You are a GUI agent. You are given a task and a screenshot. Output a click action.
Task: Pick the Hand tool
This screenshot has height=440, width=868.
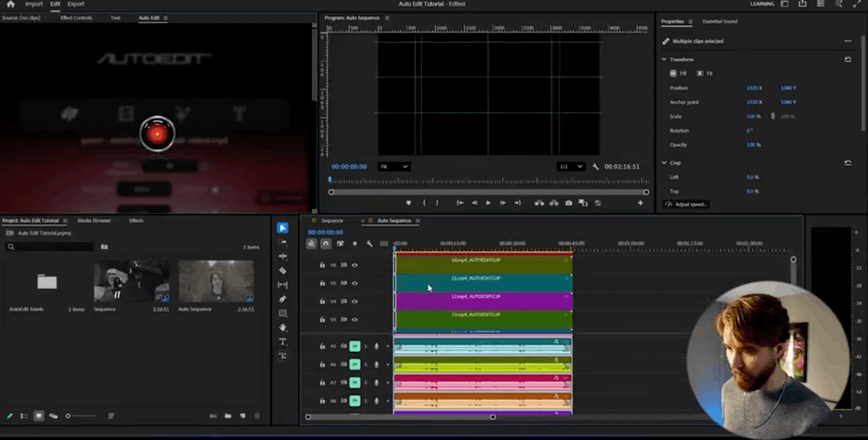pos(282,327)
